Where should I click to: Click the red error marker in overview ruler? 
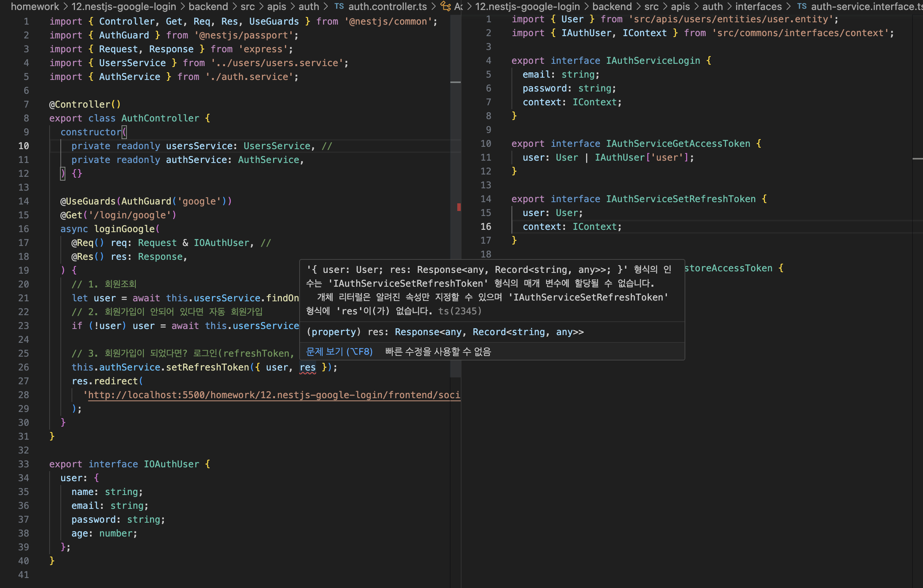pyautogui.click(x=458, y=207)
